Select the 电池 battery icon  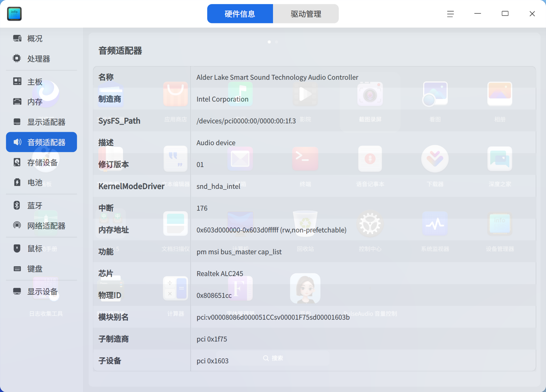tap(17, 182)
